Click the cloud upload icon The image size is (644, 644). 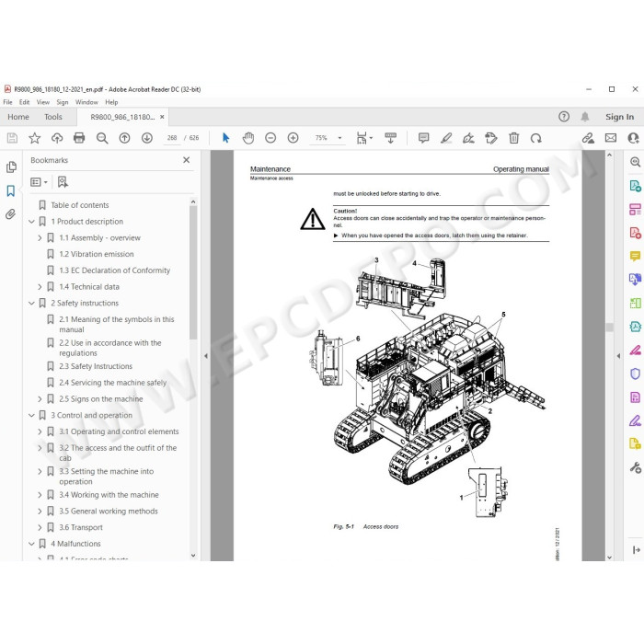tap(57, 138)
